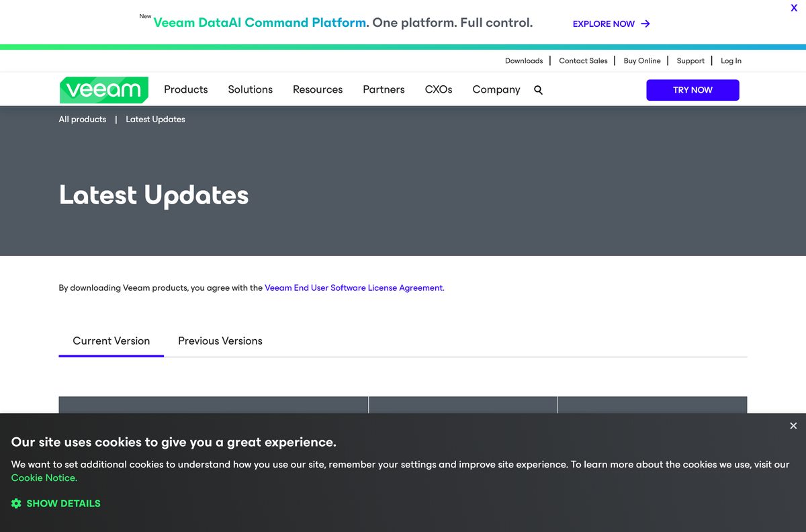Open the Solutions menu
Image resolution: width=806 pixels, height=532 pixels.
click(x=251, y=89)
